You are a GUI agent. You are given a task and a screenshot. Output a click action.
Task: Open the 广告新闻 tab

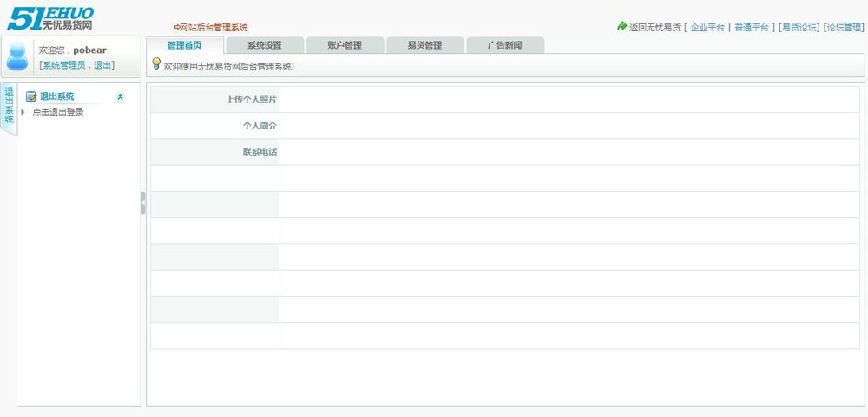(504, 45)
